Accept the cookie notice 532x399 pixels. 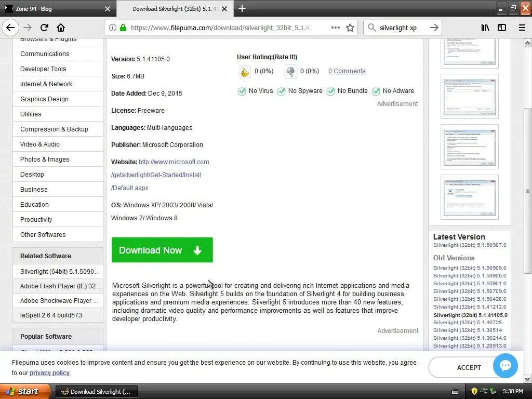point(469,367)
